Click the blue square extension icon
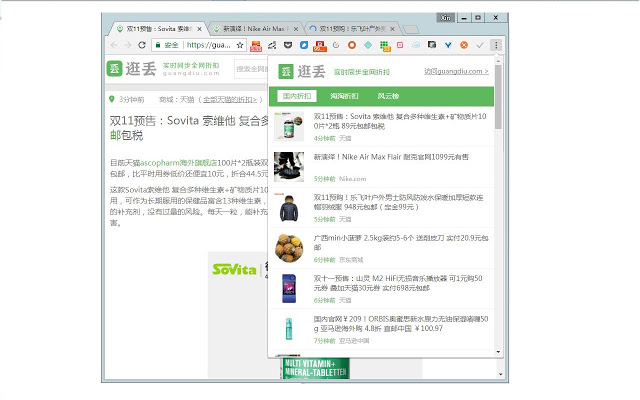 click(x=304, y=45)
